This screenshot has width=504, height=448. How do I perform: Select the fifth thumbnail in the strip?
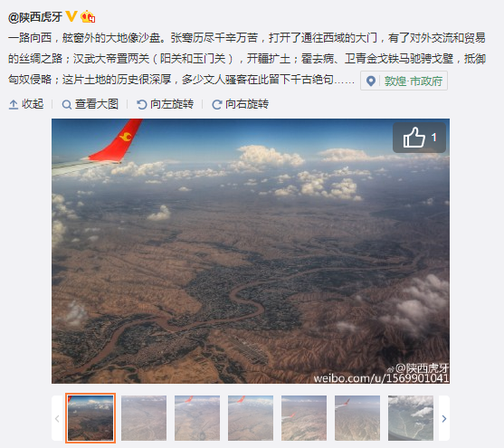tap(304, 418)
